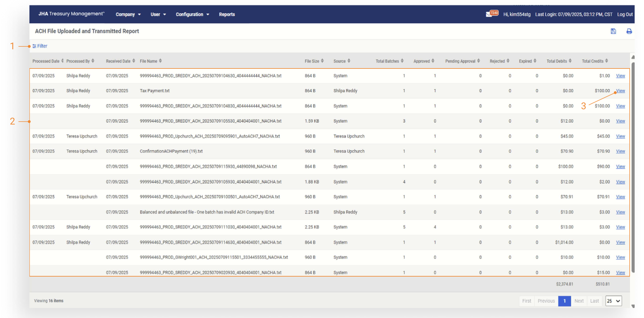Sort by Total Credits column arrows
The image size is (644, 318).
coord(606,61)
